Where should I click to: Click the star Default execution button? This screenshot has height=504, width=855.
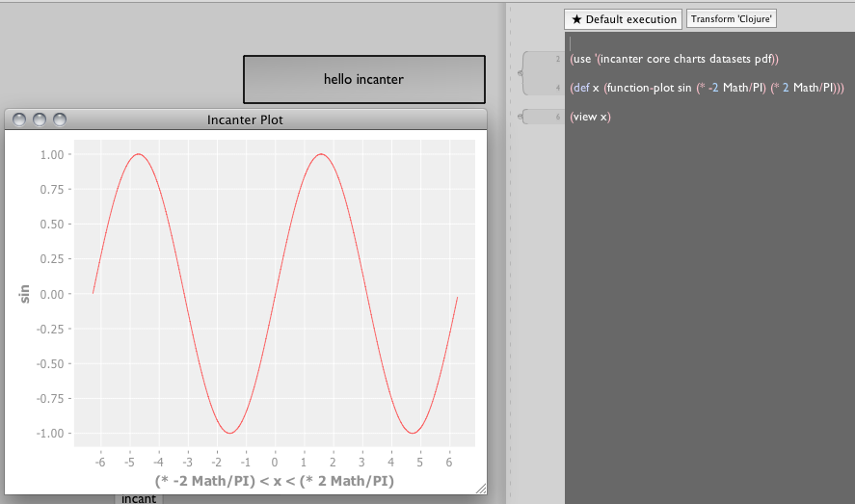(x=623, y=19)
